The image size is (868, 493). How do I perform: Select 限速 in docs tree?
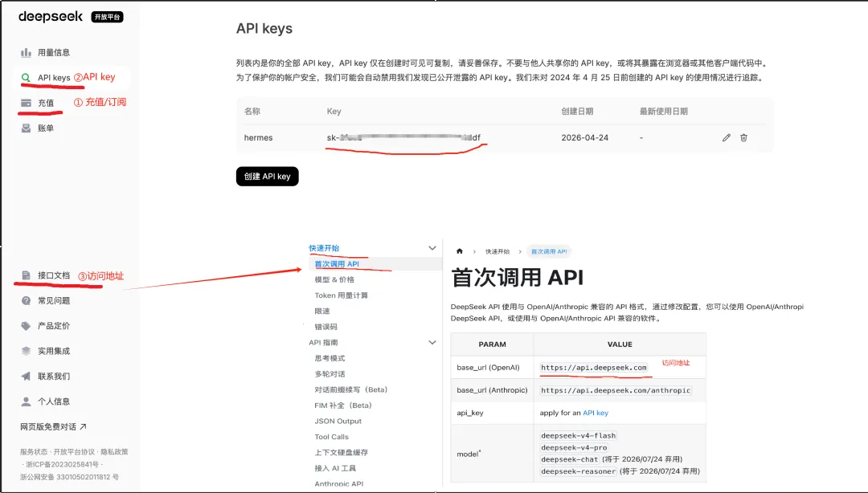point(322,311)
